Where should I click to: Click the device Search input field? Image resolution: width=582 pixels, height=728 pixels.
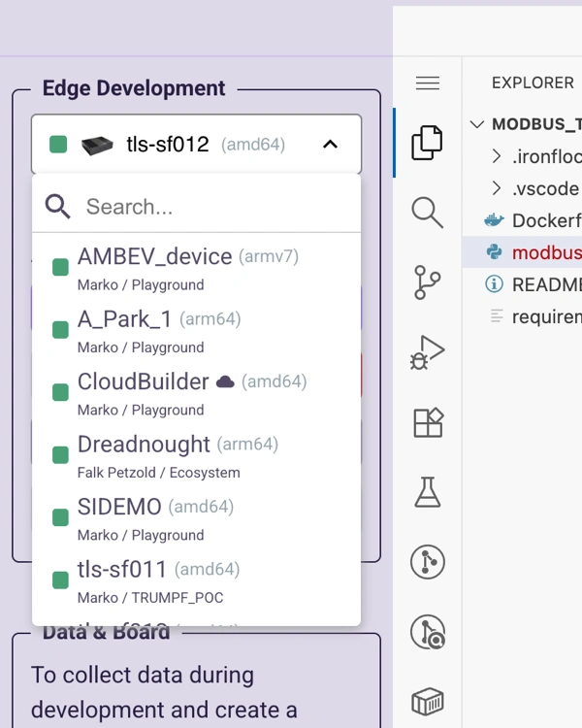pyautogui.click(x=213, y=207)
